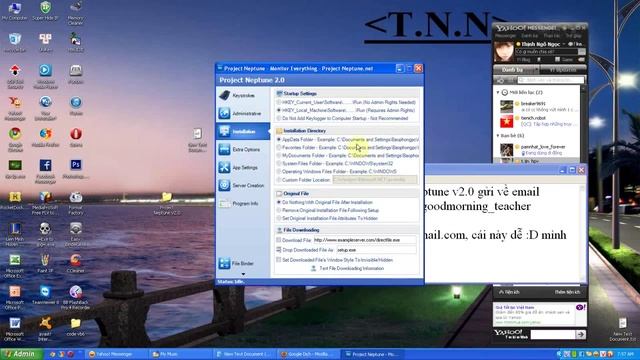
Task: Click Thêm tiện ích in Yahoo Messenger
Action: (567, 292)
